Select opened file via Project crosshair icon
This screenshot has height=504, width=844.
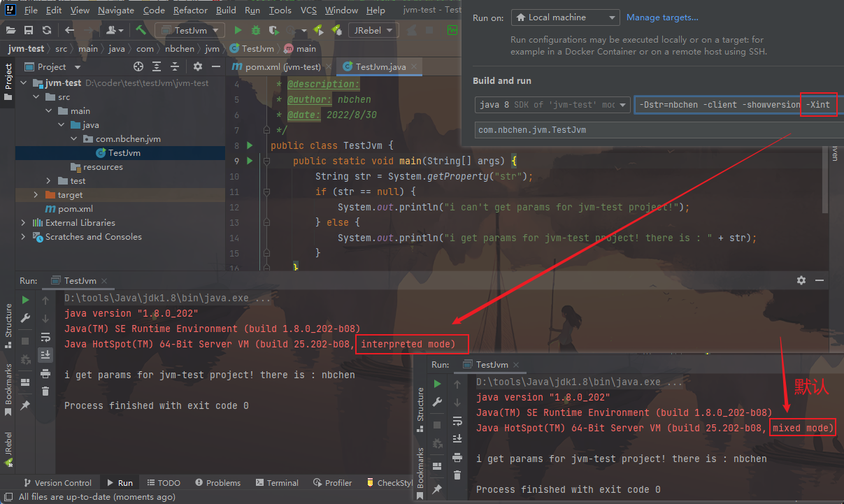click(x=138, y=66)
